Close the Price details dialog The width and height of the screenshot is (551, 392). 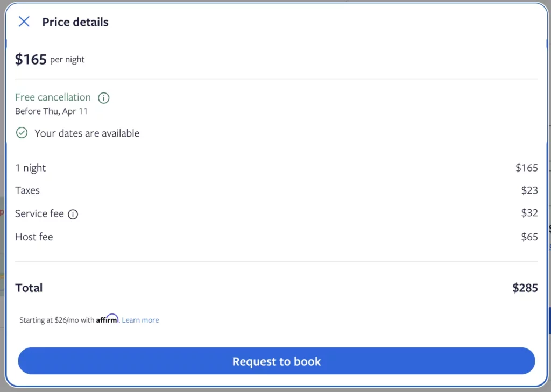[24, 22]
